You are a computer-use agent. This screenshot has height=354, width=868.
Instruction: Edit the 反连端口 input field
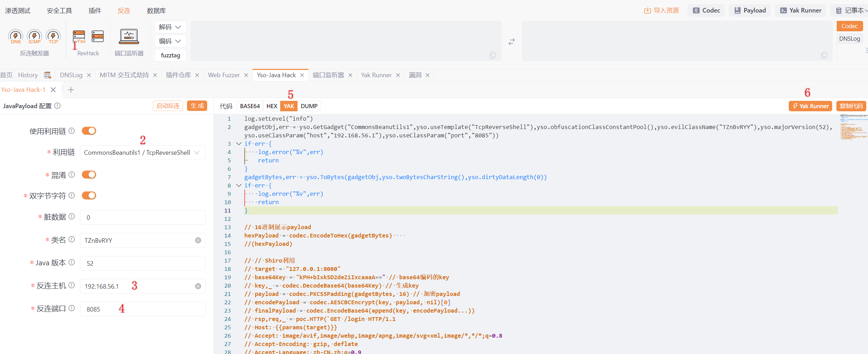tap(143, 309)
